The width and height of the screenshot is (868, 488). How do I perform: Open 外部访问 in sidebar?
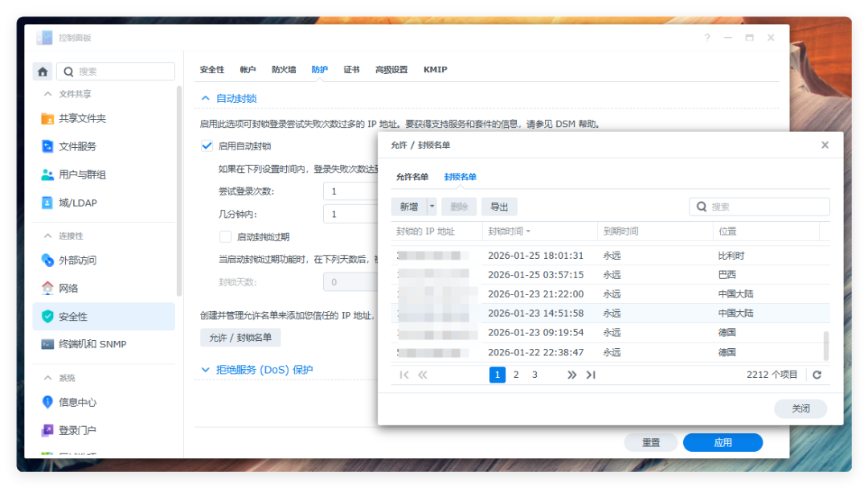click(104, 260)
